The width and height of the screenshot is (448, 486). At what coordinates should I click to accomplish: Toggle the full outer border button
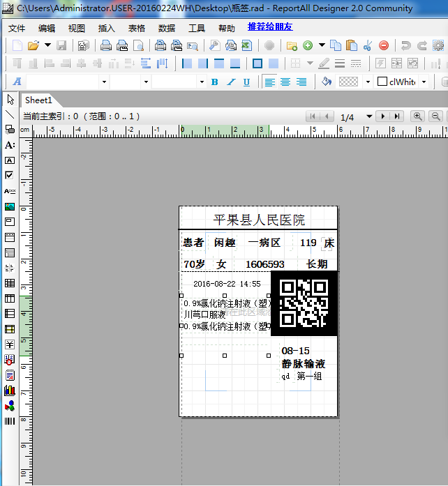pos(257,63)
